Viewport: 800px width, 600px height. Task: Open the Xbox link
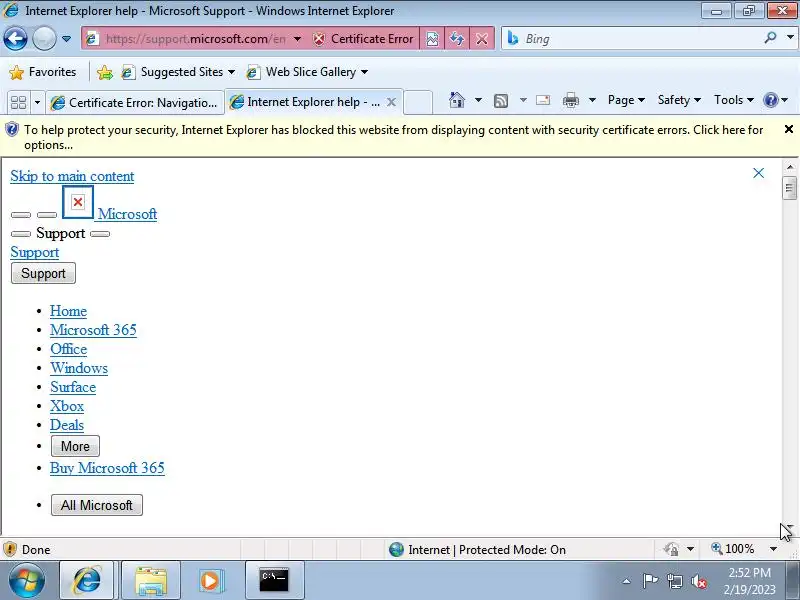67,406
